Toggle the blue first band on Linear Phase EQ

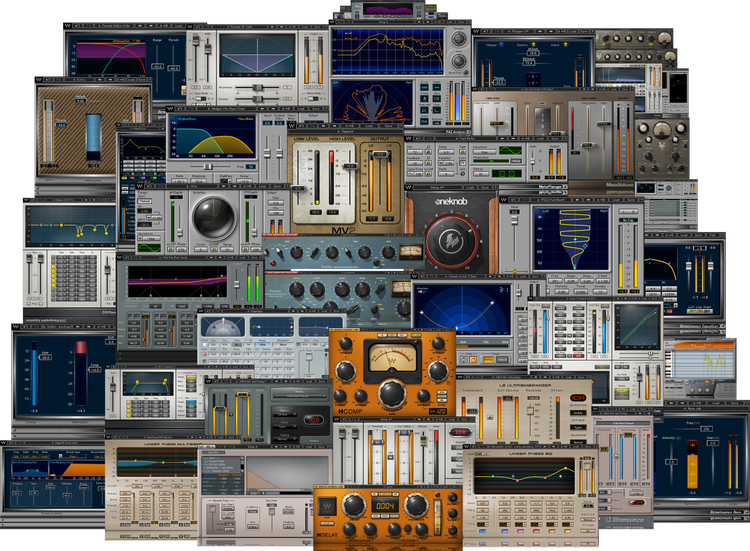click(x=482, y=531)
